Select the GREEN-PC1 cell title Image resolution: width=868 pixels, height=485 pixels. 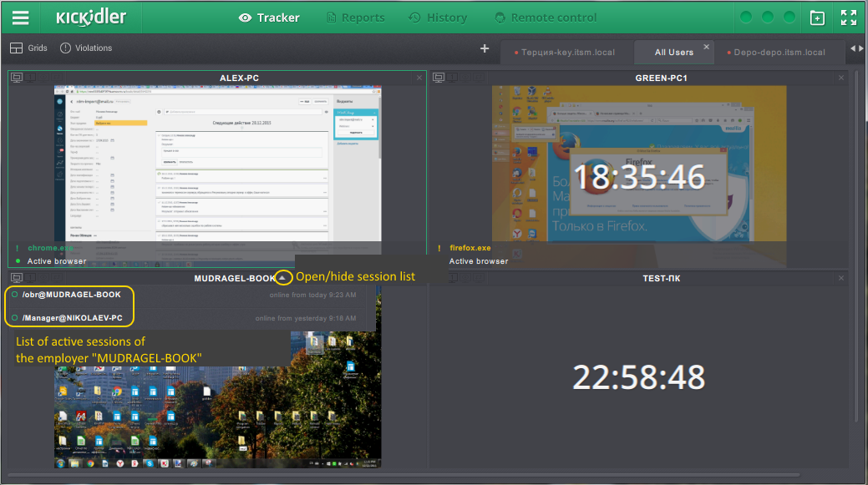(x=661, y=78)
